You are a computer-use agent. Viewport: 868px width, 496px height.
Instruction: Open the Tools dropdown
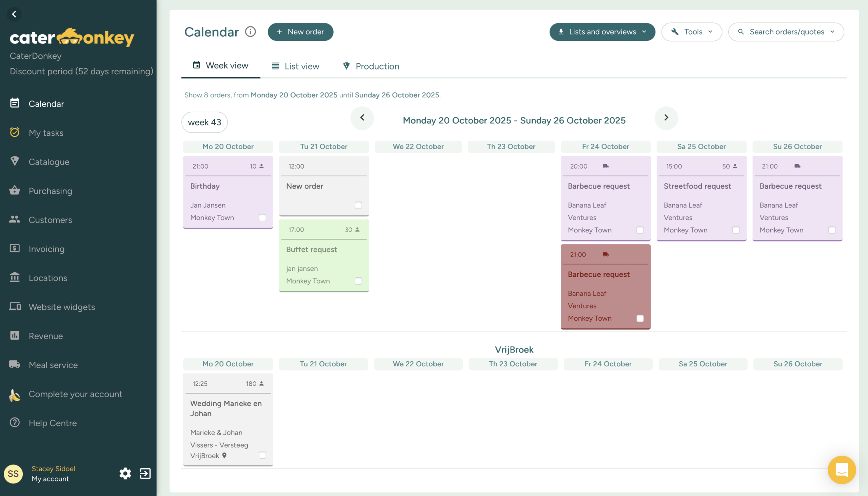(691, 32)
